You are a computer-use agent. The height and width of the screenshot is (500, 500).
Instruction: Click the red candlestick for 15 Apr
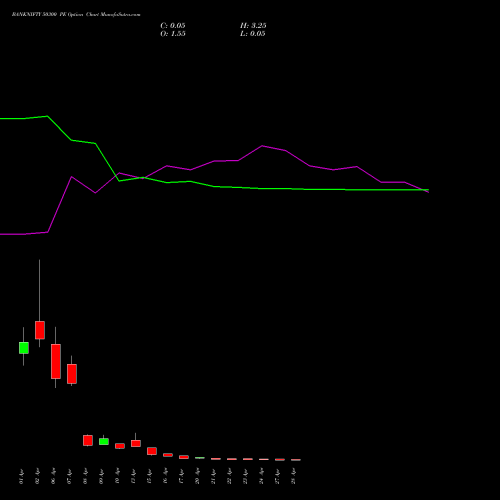click(x=152, y=451)
